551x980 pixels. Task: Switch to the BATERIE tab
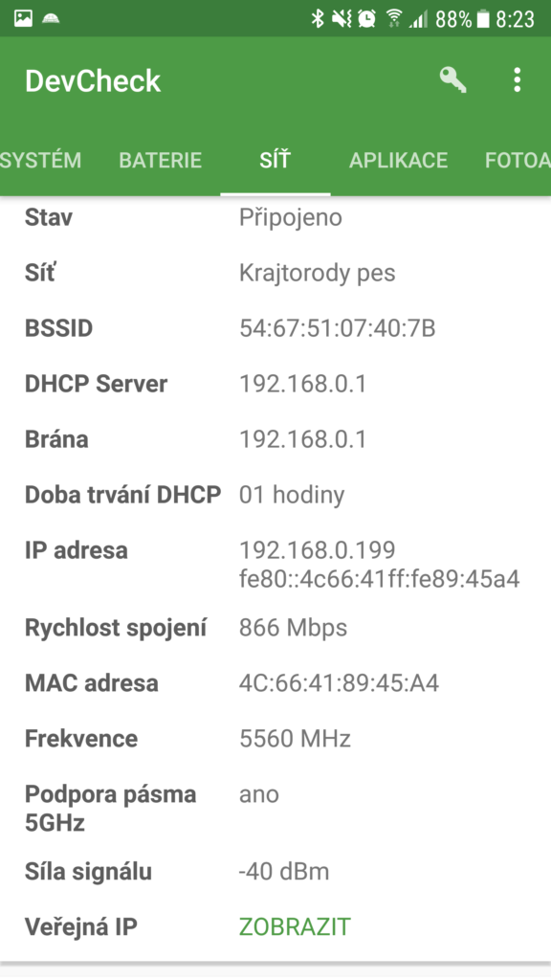click(161, 160)
